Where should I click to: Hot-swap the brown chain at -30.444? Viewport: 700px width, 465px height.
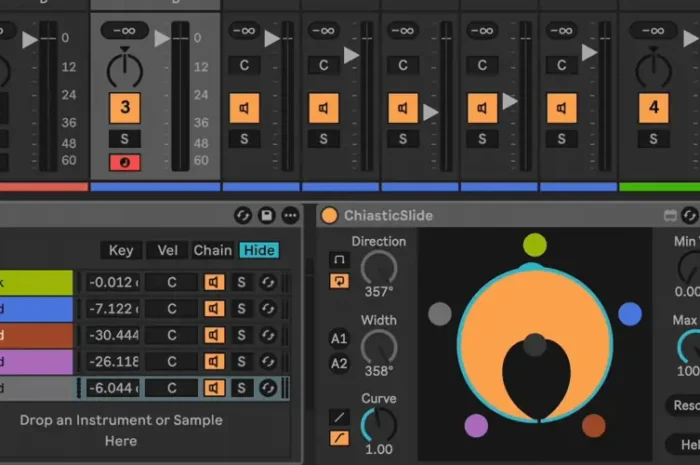pos(268,335)
